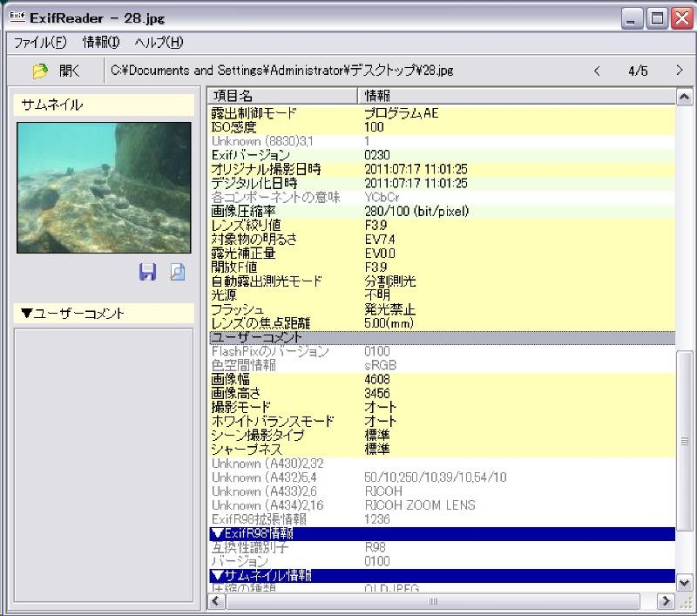The width and height of the screenshot is (697, 616).
Task: Click the underwater thumbnail image
Action: [104, 187]
